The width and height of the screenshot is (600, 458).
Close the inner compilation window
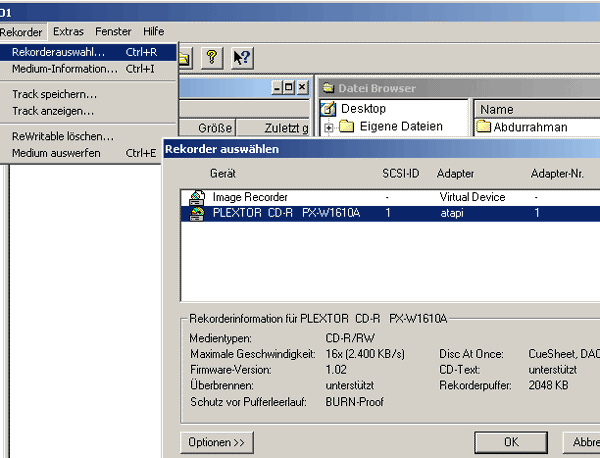pyautogui.click(x=302, y=88)
